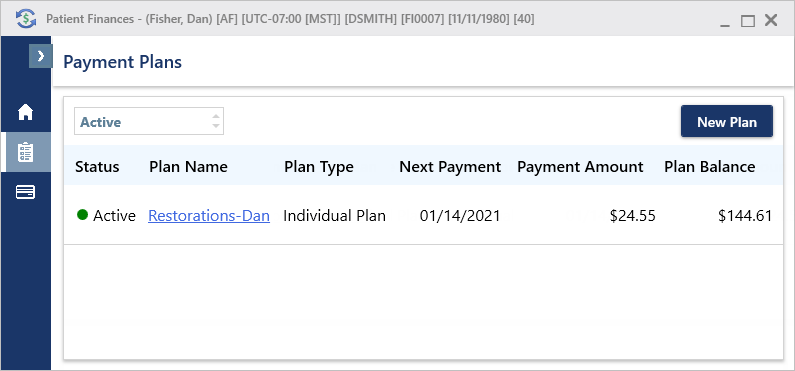
Task: Sort by Payment Amount column header
Action: click(x=580, y=167)
